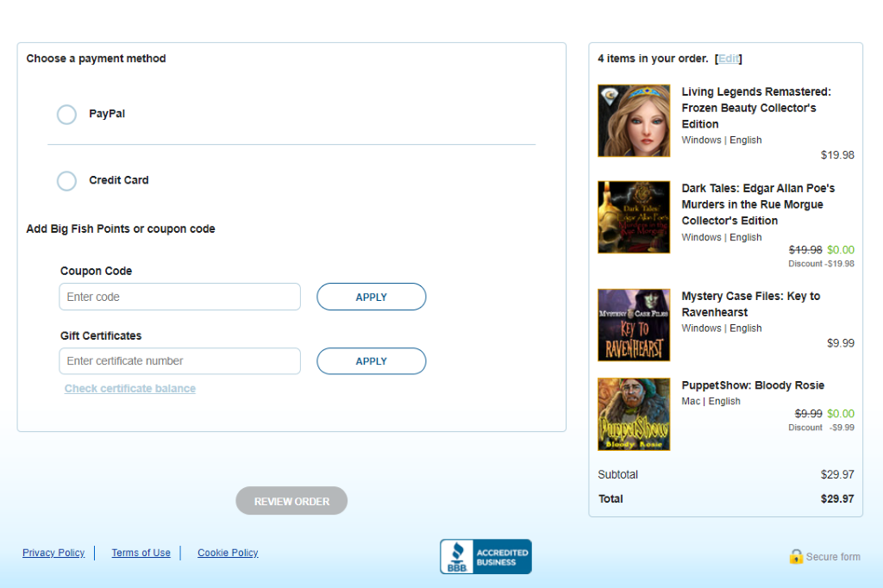The height and width of the screenshot is (588, 883).
Task: Click the $19.98 price for Living Legends
Action: tap(837, 155)
